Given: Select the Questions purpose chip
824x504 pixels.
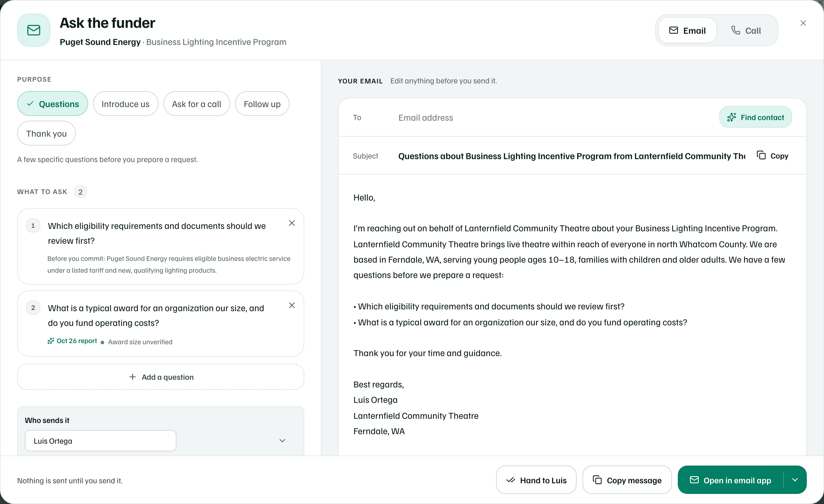Looking at the screenshot, I should 52,104.
